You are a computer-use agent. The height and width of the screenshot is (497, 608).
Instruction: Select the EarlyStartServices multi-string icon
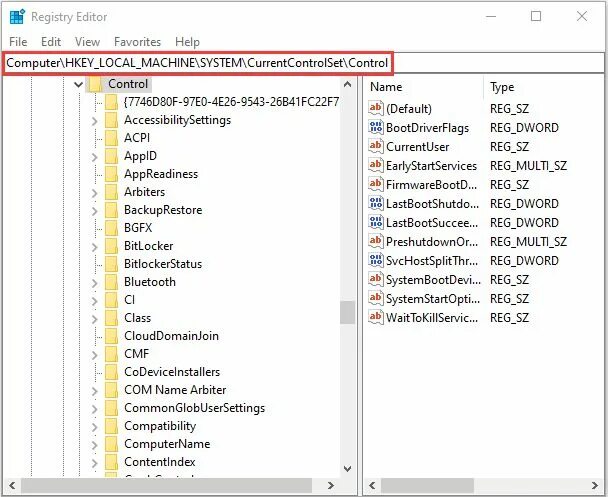[375, 165]
